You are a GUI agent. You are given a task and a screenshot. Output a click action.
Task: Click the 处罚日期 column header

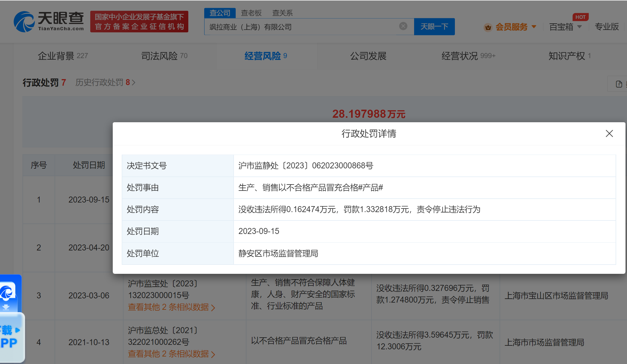point(89,165)
